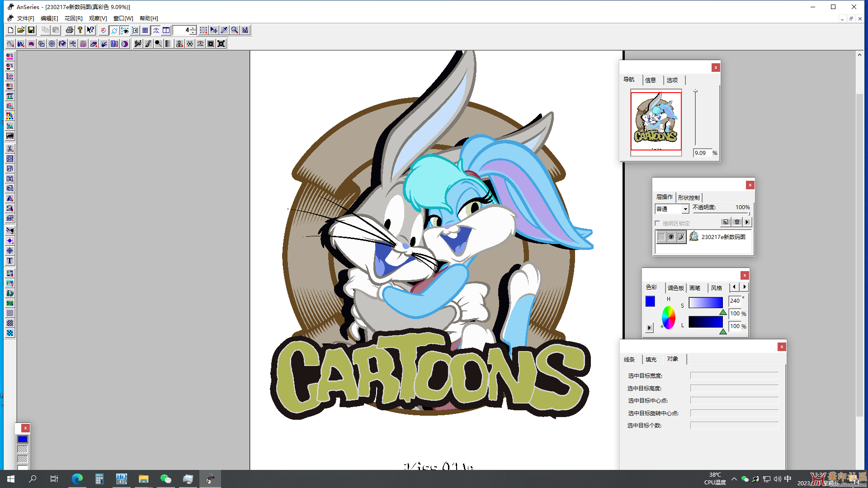Open the 花回[R] menu
This screenshot has height=488, width=868.
coord(73,19)
